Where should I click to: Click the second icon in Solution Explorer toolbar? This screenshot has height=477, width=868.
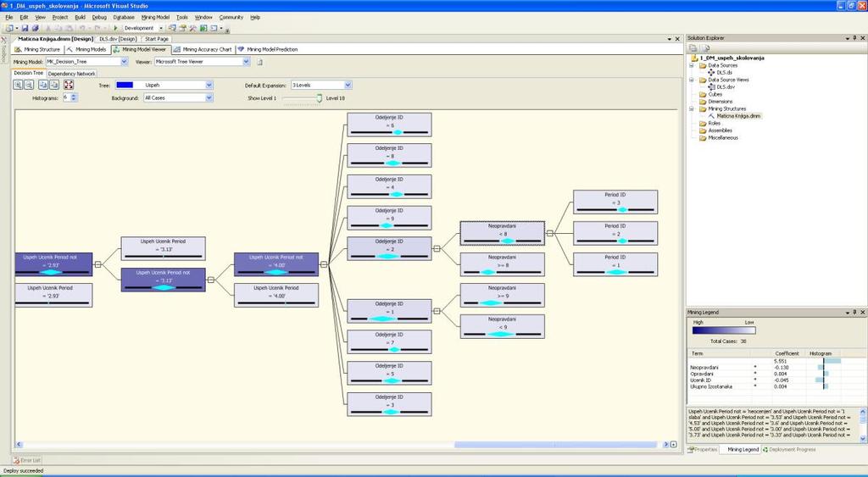(x=705, y=48)
